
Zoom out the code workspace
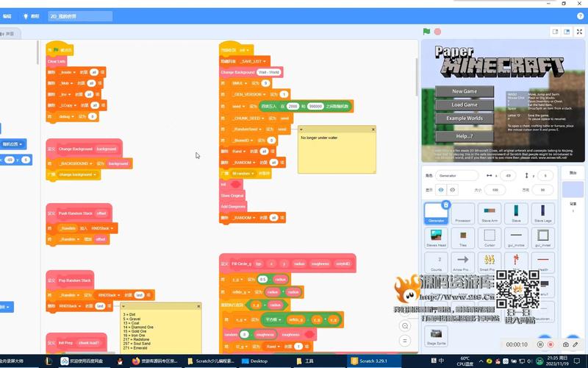405,325
